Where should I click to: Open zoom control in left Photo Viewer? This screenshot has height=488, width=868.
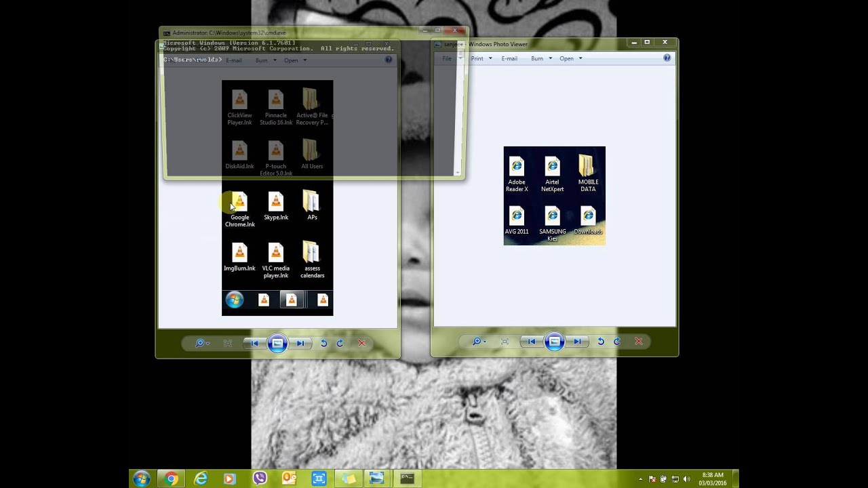coord(202,343)
